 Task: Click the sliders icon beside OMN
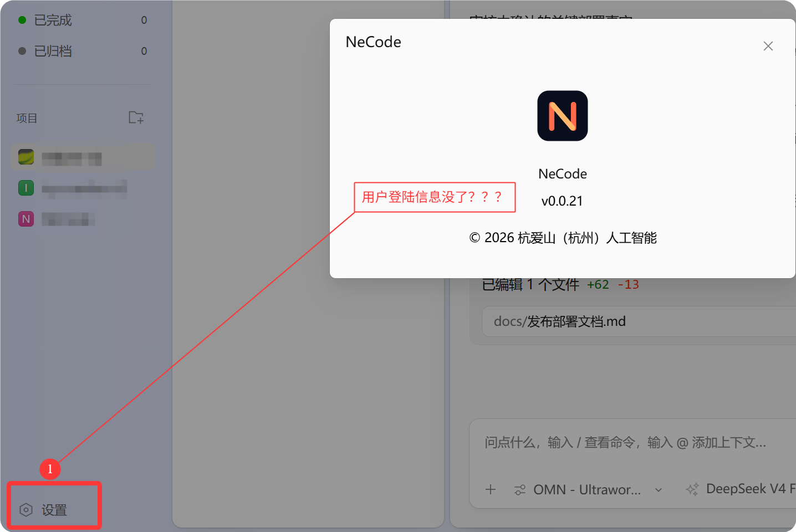click(x=520, y=489)
